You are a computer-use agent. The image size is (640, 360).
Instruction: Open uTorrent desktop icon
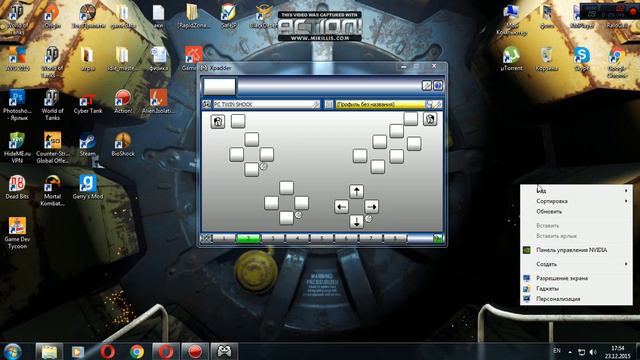[511, 60]
